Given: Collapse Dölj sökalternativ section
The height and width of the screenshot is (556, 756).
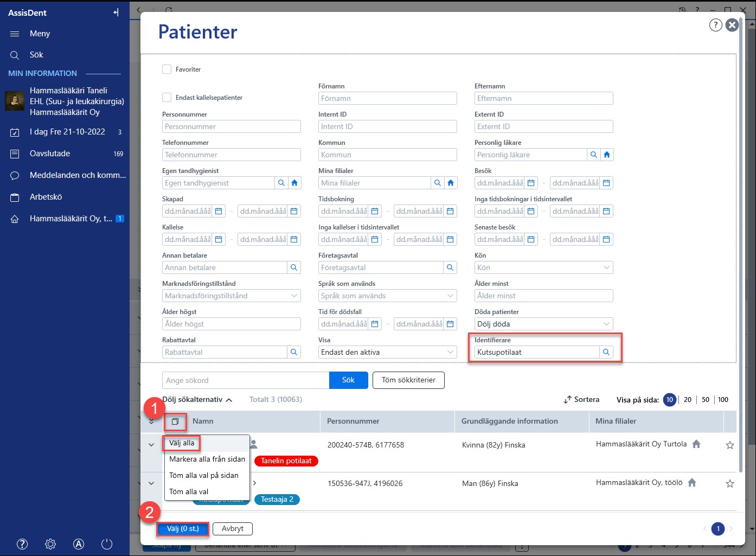Looking at the screenshot, I should (197, 400).
